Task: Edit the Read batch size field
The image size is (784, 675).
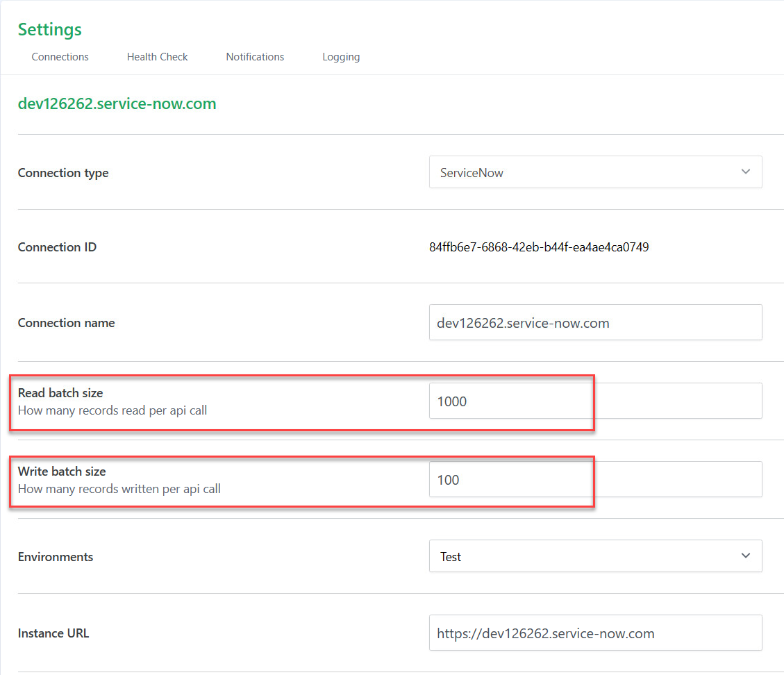Action: 596,401
